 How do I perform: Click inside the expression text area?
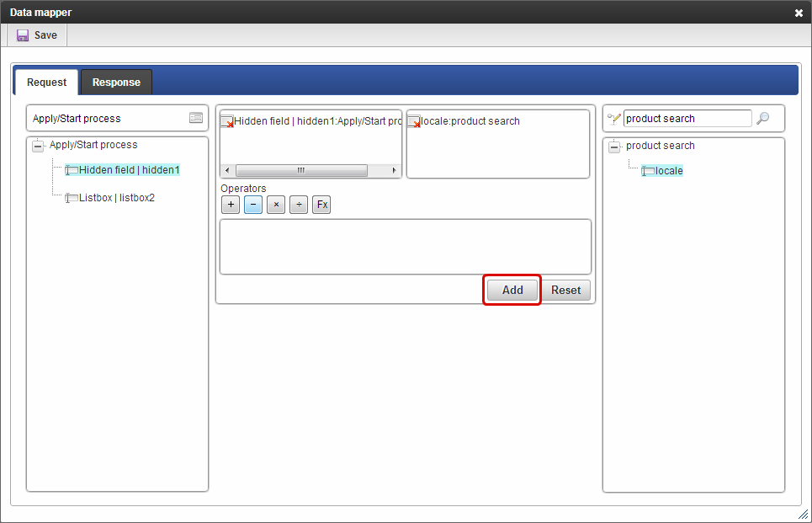(x=406, y=247)
